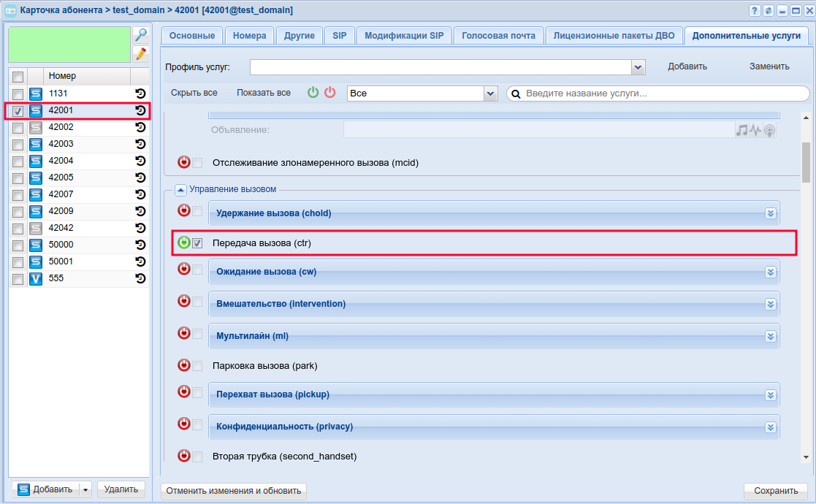The image size is (816, 504).
Task: Uncheck the Передача вызова (ctr) checkbox
Action: click(197, 243)
